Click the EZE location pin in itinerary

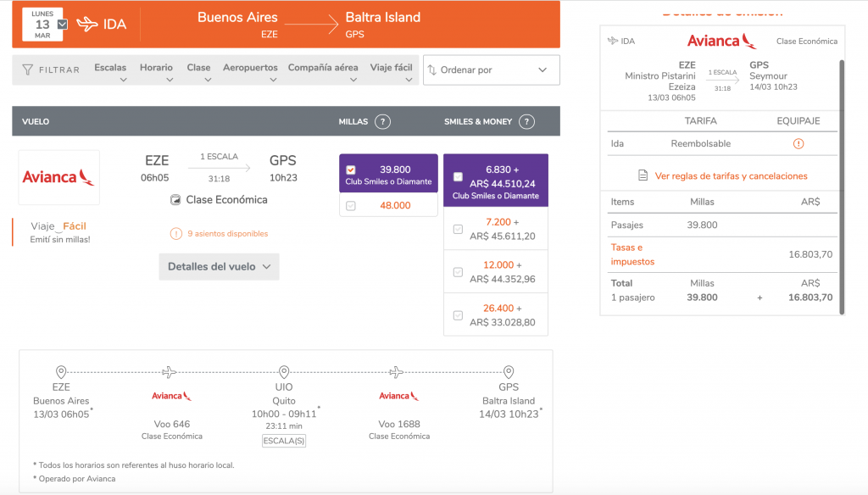[61, 371]
